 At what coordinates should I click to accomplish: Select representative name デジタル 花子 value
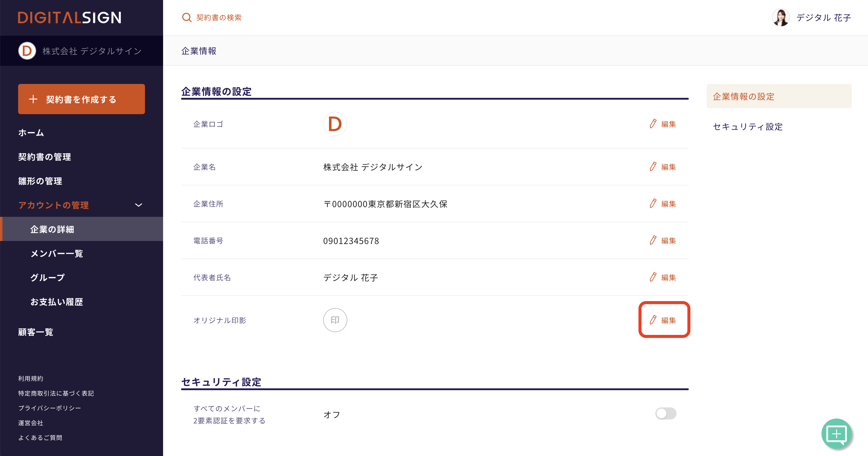click(350, 278)
